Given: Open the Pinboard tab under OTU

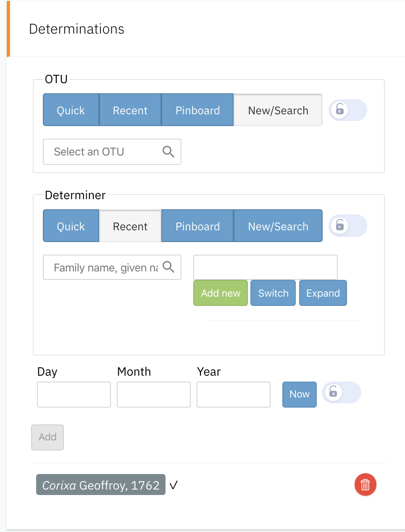Looking at the screenshot, I should coord(197,110).
